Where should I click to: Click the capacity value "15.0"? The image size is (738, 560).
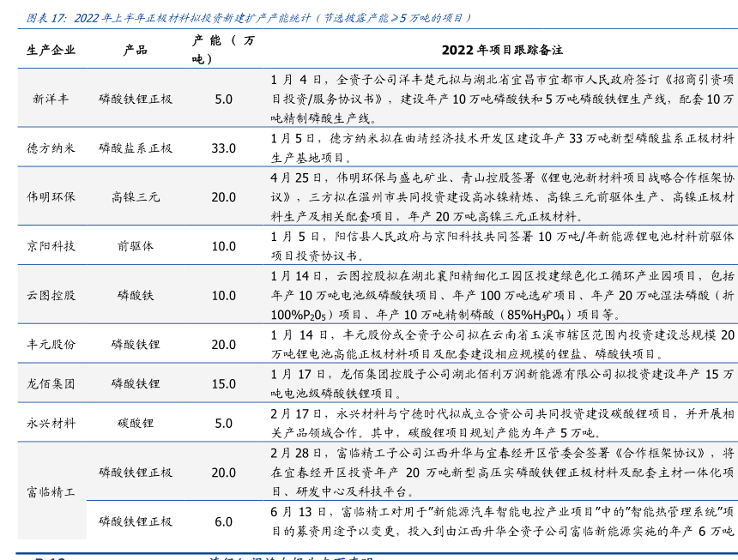(x=224, y=384)
